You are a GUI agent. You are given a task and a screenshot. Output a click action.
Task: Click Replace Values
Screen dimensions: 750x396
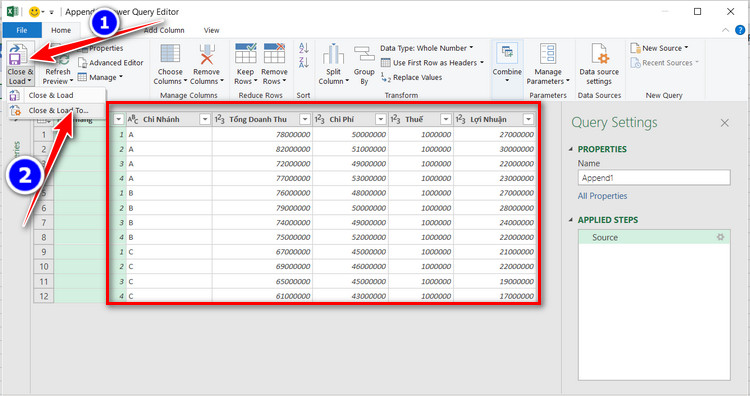pyautogui.click(x=411, y=77)
